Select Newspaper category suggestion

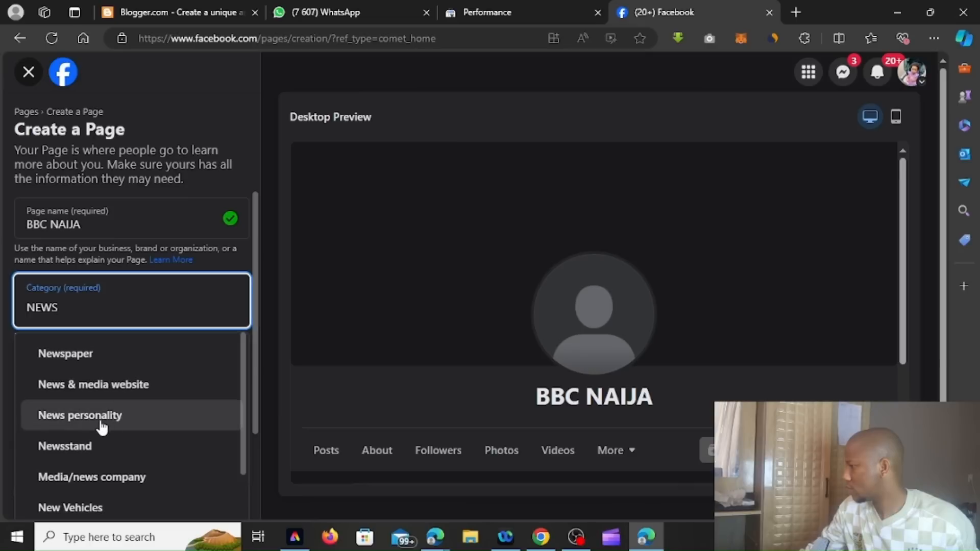pos(130,354)
